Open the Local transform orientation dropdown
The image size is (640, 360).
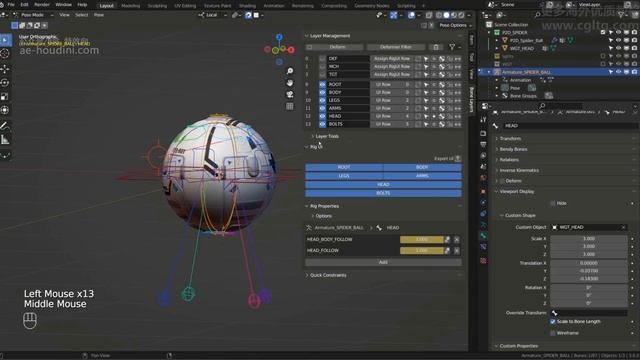coord(213,15)
